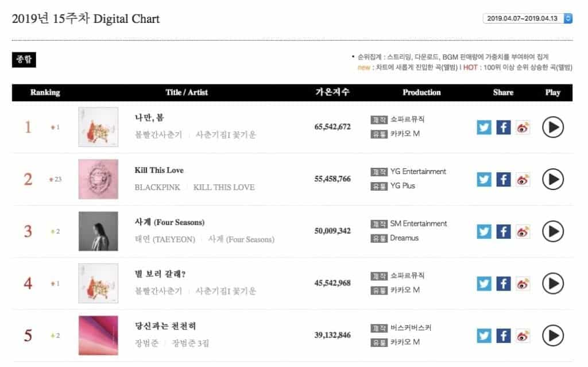Share 당신과는 천천히 on Facebook
The image size is (588, 367).
(x=504, y=336)
